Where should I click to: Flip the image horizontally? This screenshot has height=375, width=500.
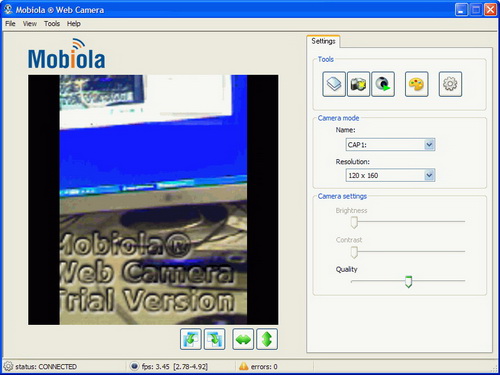tap(243, 339)
